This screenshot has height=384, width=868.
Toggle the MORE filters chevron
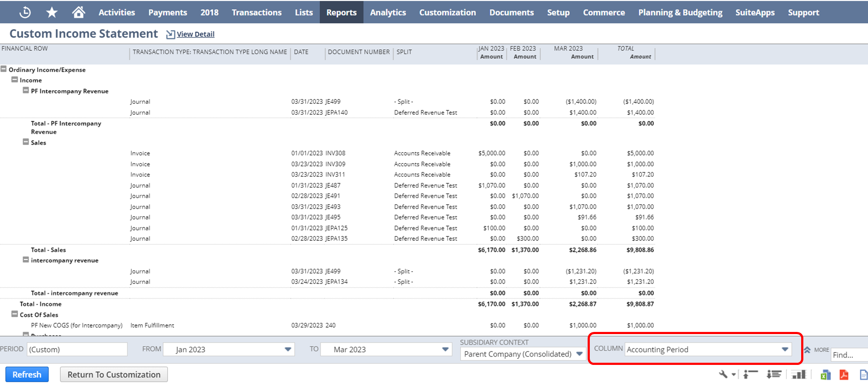807,350
